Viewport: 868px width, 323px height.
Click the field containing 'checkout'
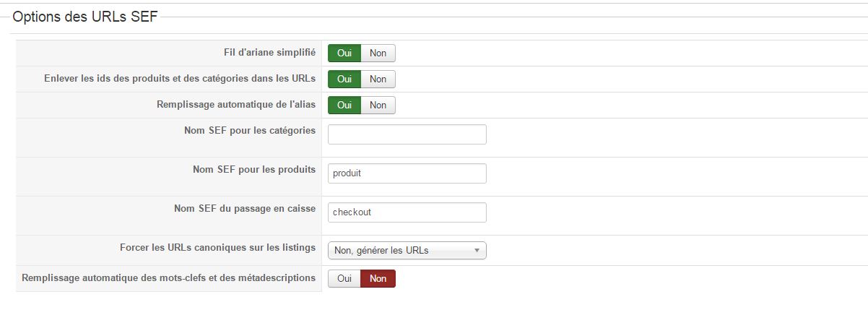pyautogui.click(x=407, y=212)
